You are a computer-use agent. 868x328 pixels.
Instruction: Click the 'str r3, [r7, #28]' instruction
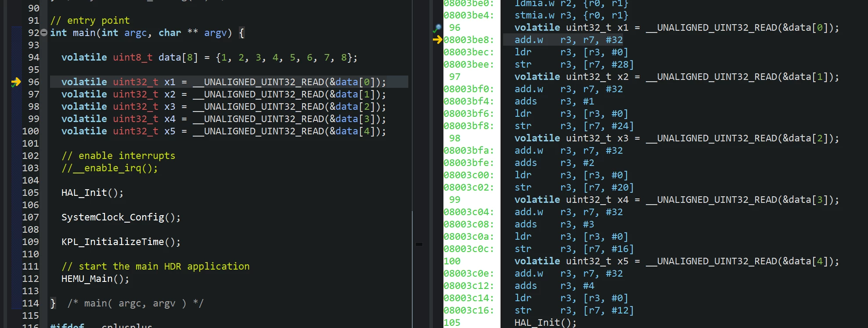(x=574, y=65)
